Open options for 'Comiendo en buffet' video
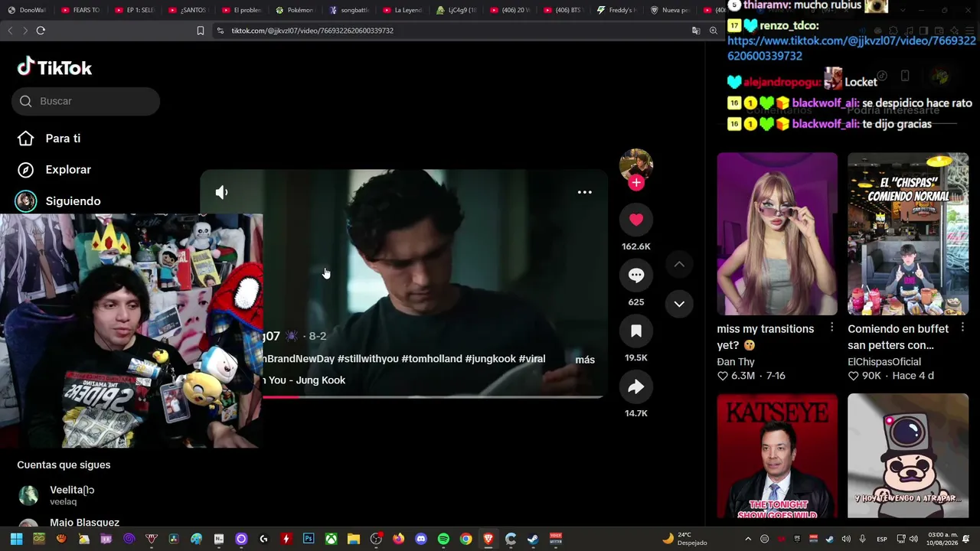 962,328
